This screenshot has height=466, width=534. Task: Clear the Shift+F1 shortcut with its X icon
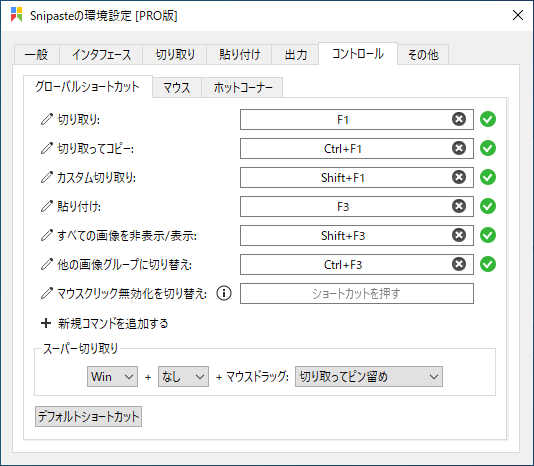459,177
